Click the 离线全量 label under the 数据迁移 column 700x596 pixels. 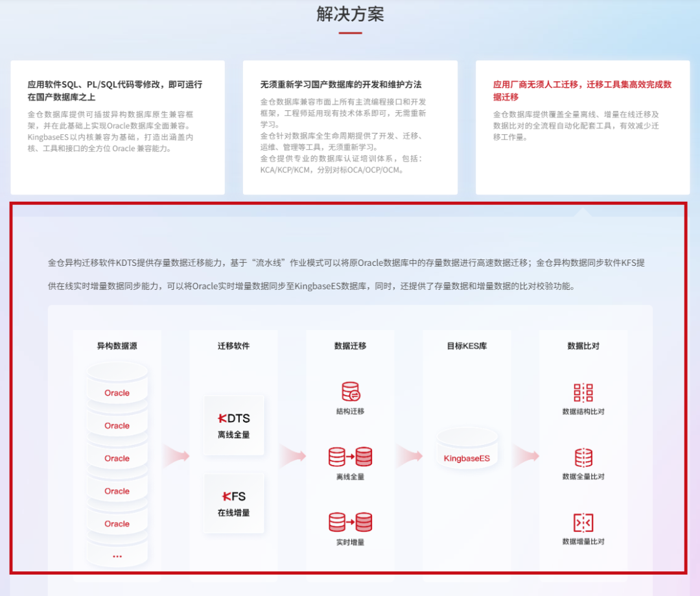[351, 477]
